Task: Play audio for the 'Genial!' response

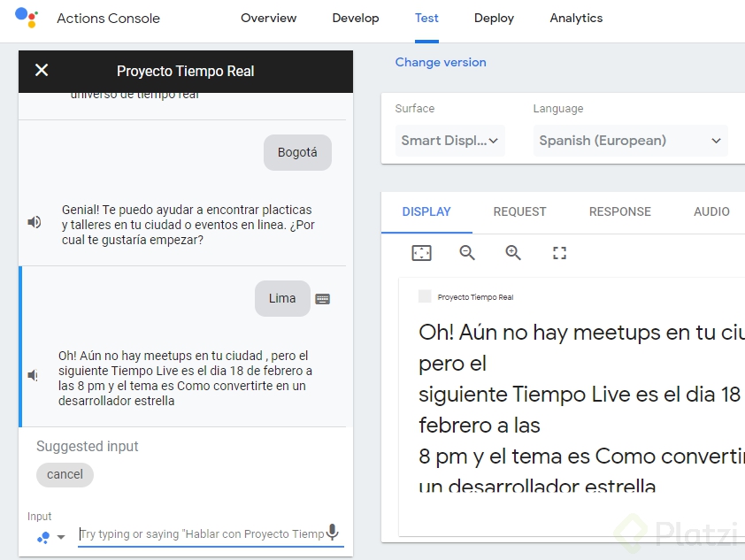Action: point(35,222)
